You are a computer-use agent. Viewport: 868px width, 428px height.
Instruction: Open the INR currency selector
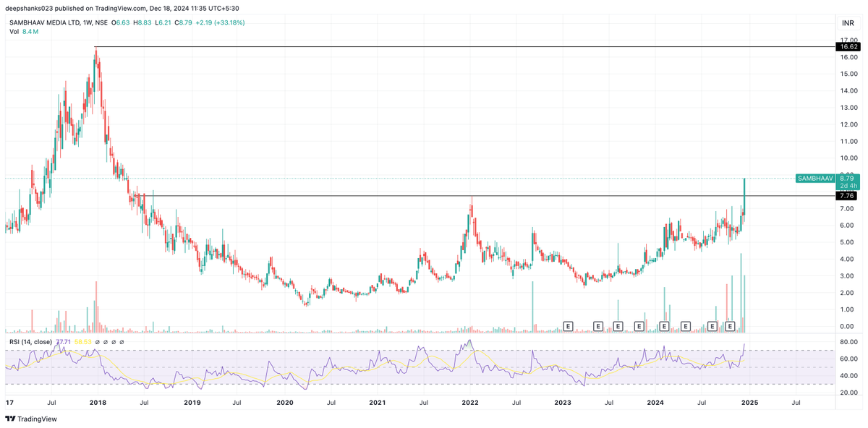coord(848,23)
